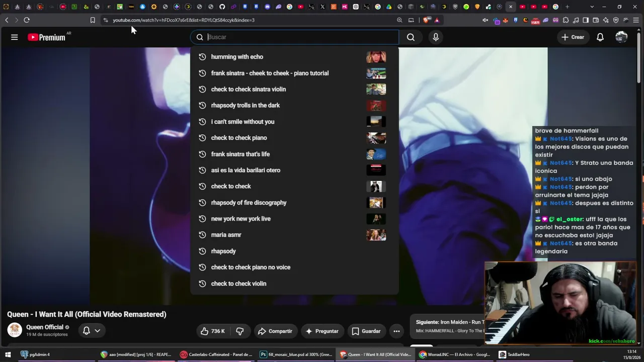644x362 pixels.
Task: Reload the page in the browser
Action: [x=27, y=20]
